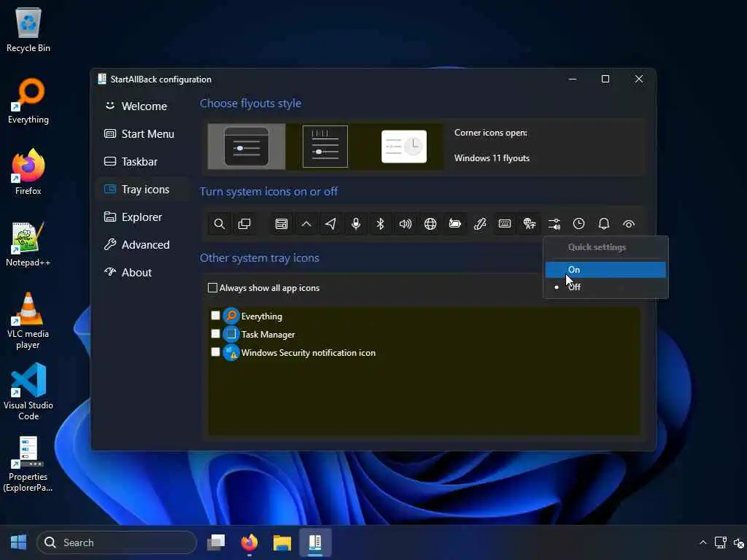Open the Start Menu section
Viewport: 747px width, 560px height.
(x=144, y=134)
